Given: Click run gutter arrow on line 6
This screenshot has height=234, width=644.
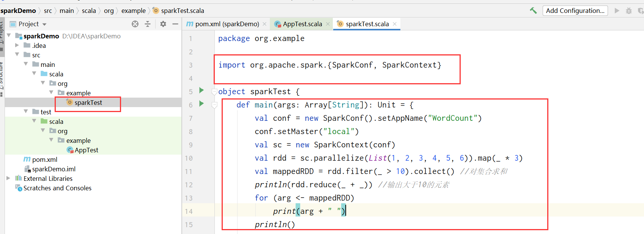Looking at the screenshot, I should coord(202,103).
